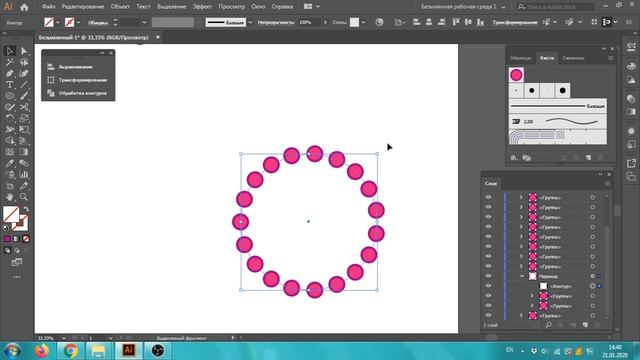Click Непрозрачность label in control bar
The height and width of the screenshot is (360, 640).
coord(276,22)
